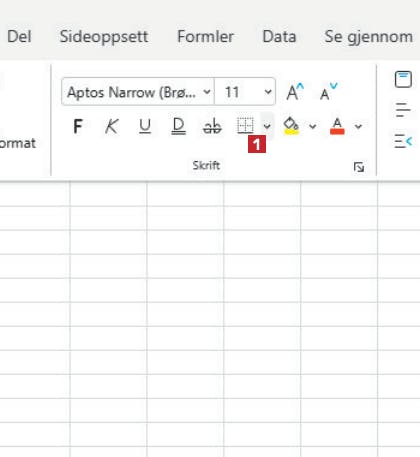The image size is (420, 457).
Task: Decrease font size with smaller A icon
Action: point(328,92)
